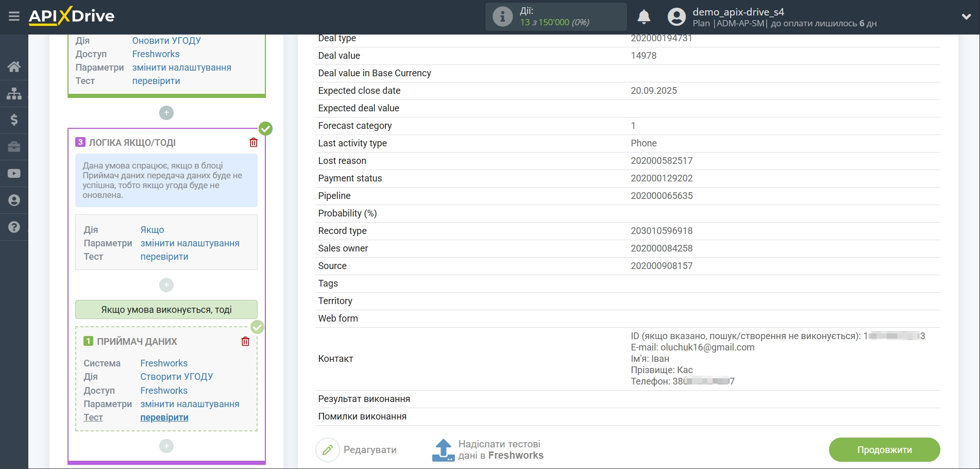Viewport: 980px width, 469px height.
Task: Click the underlined перевірити link in ПРИЙМАЧ ДАНИХ
Action: 164,417
